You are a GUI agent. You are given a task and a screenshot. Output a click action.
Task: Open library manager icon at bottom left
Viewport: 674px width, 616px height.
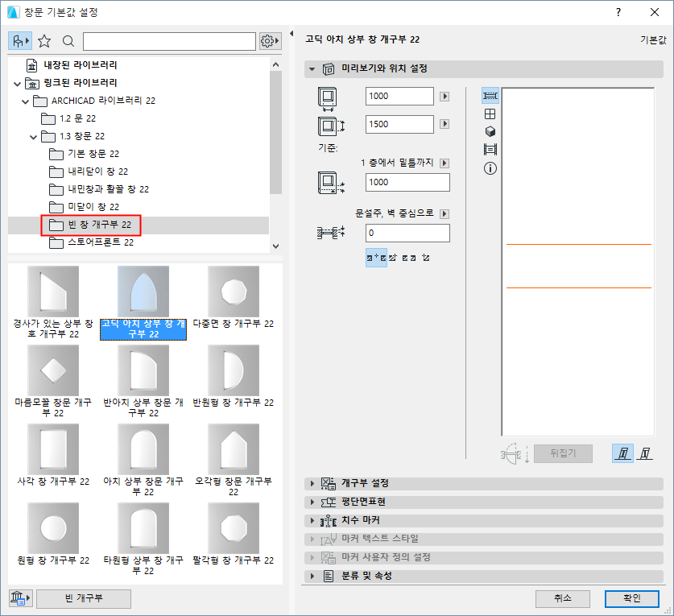(x=20, y=598)
